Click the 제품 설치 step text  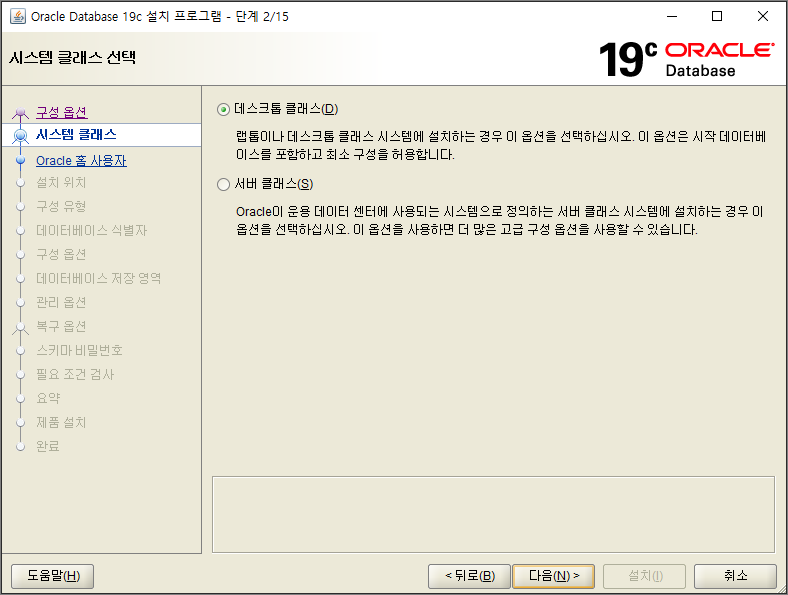61,422
